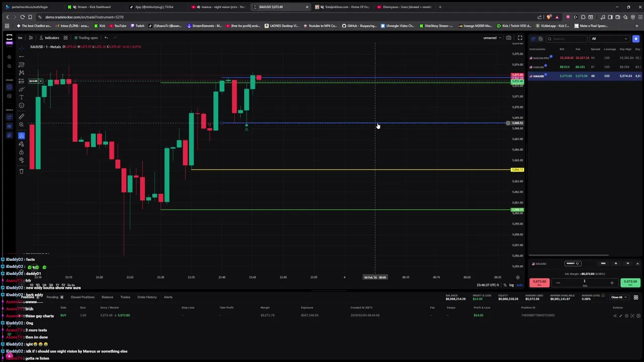Screen dimensions: 644x362
Task: Open the YouTube bookmark
Action: pyautogui.click(x=118, y=26)
